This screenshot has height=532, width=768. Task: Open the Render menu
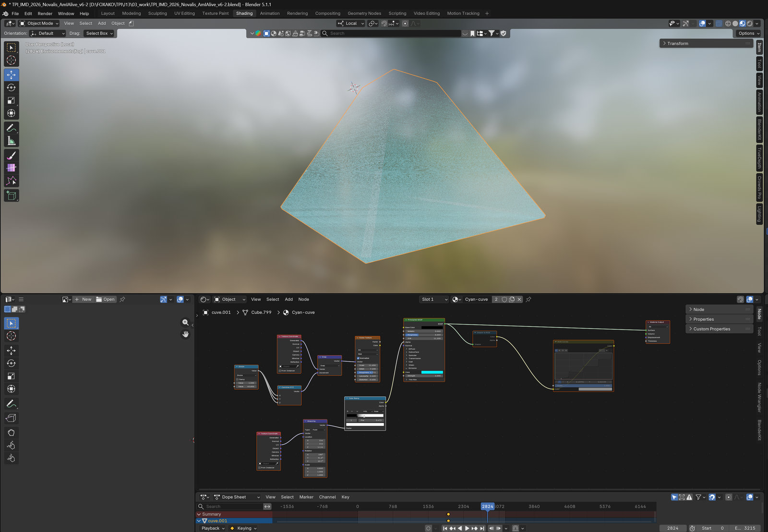tap(45, 13)
